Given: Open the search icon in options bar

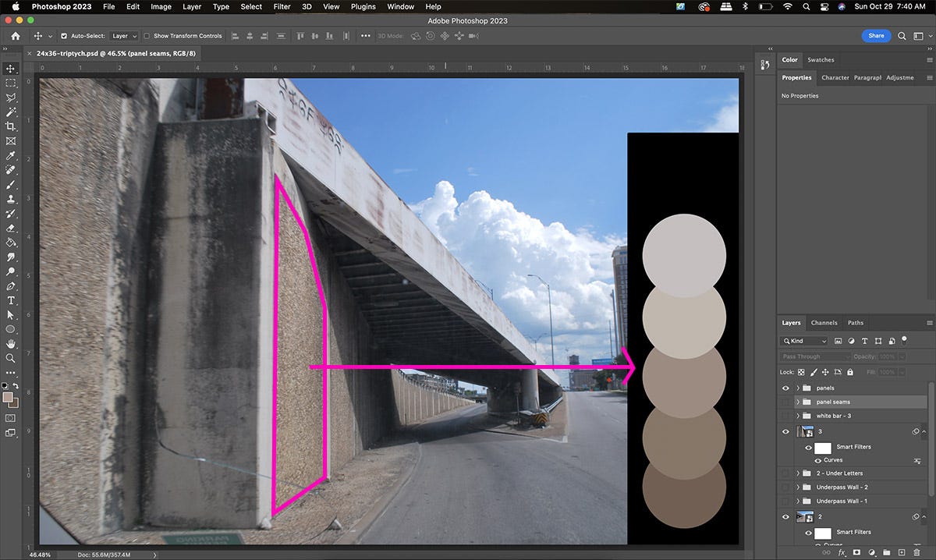Looking at the screenshot, I should [x=902, y=36].
